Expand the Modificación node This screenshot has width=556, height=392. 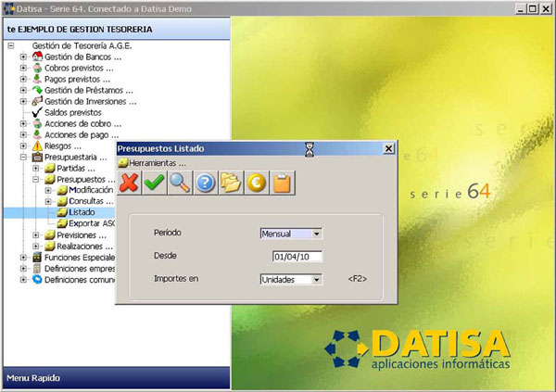(x=48, y=191)
